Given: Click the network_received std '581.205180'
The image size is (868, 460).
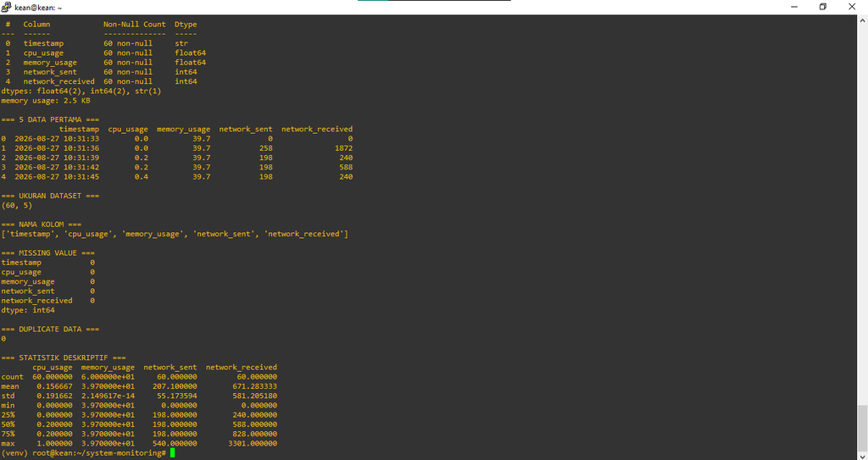Looking at the screenshot, I should click(254, 396).
